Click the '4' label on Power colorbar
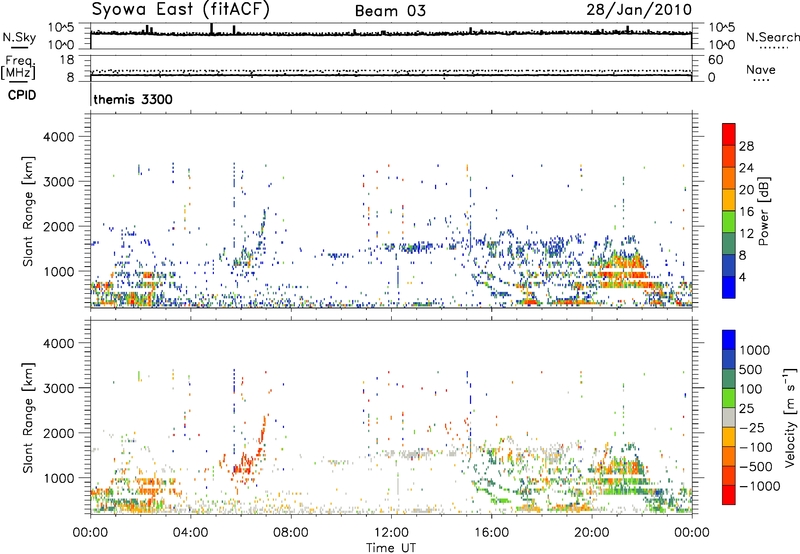Viewport: 800px width, 554px height. tap(742, 277)
